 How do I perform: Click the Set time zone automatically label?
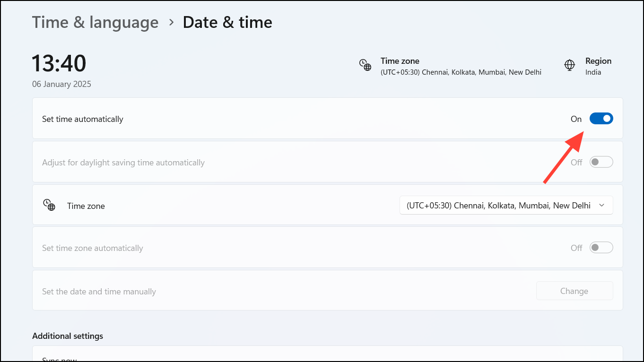(x=93, y=248)
